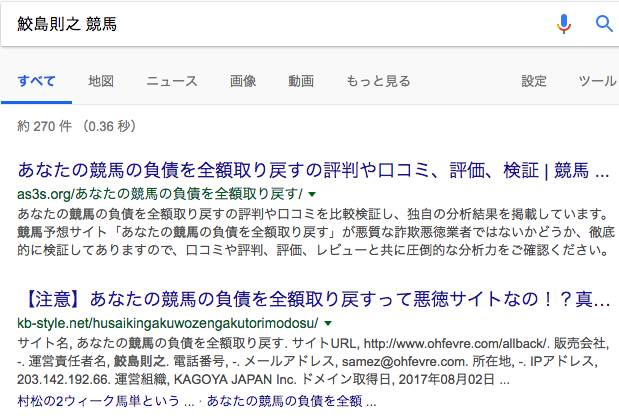The width and height of the screenshot is (619, 416).
Task: Open 設定 search settings
Action: (x=534, y=81)
